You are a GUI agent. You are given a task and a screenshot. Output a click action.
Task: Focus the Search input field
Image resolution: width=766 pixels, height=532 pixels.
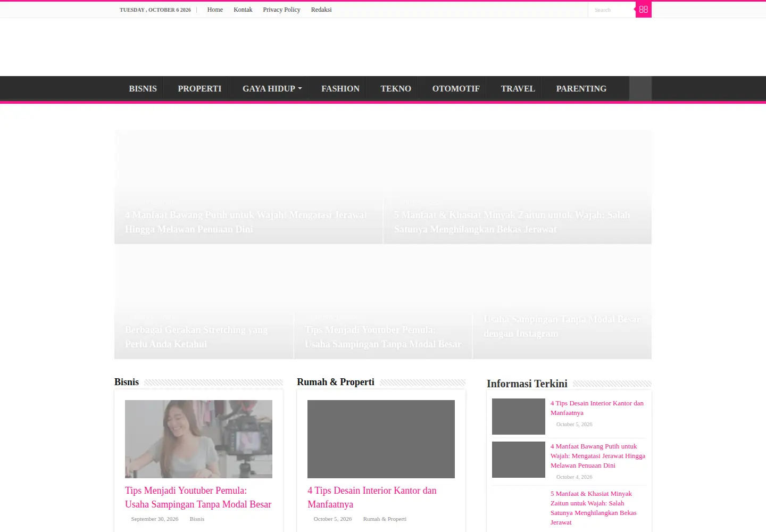click(x=612, y=10)
